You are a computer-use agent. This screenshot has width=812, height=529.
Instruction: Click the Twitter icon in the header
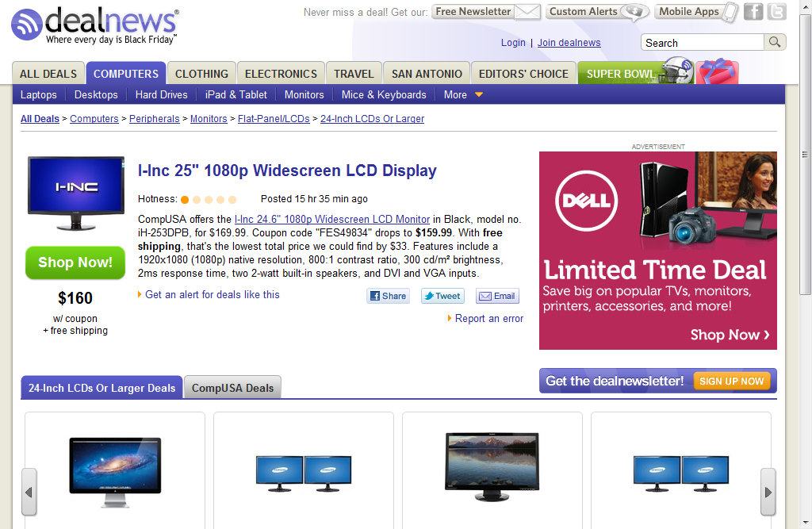click(x=775, y=12)
